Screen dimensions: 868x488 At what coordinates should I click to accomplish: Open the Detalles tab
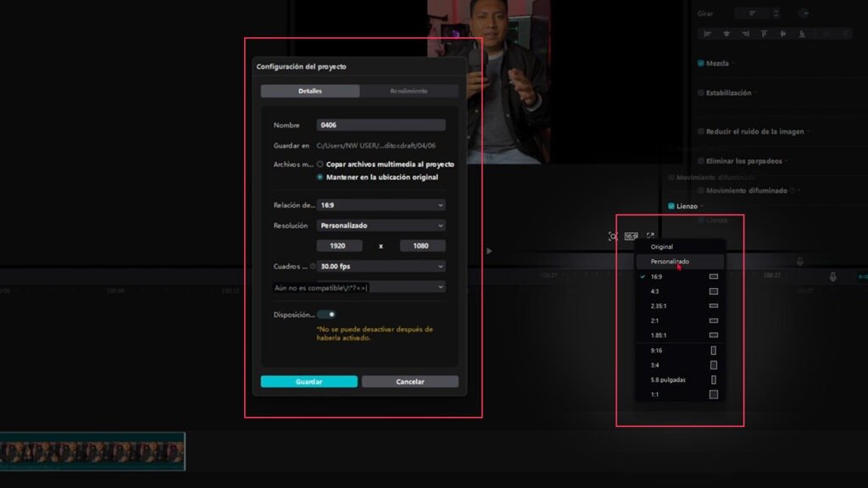pyautogui.click(x=310, y=91)
